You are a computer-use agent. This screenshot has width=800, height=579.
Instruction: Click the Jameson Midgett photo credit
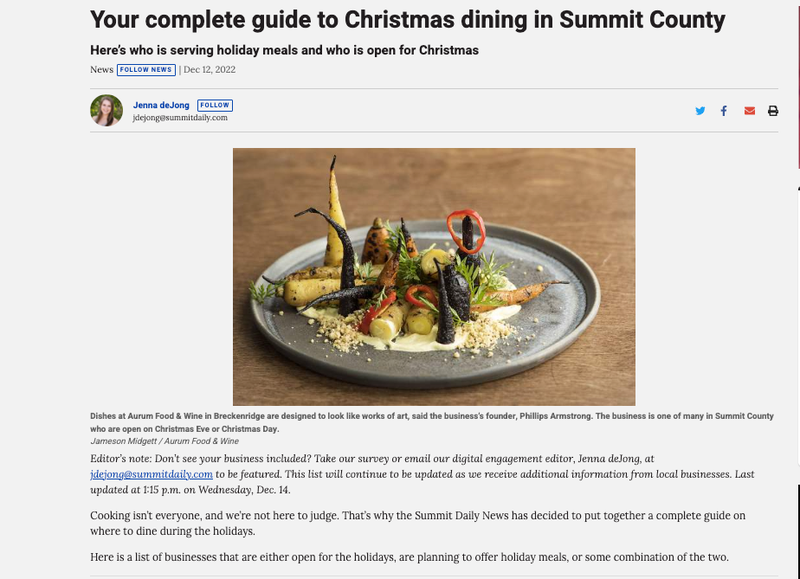[164, 441]
